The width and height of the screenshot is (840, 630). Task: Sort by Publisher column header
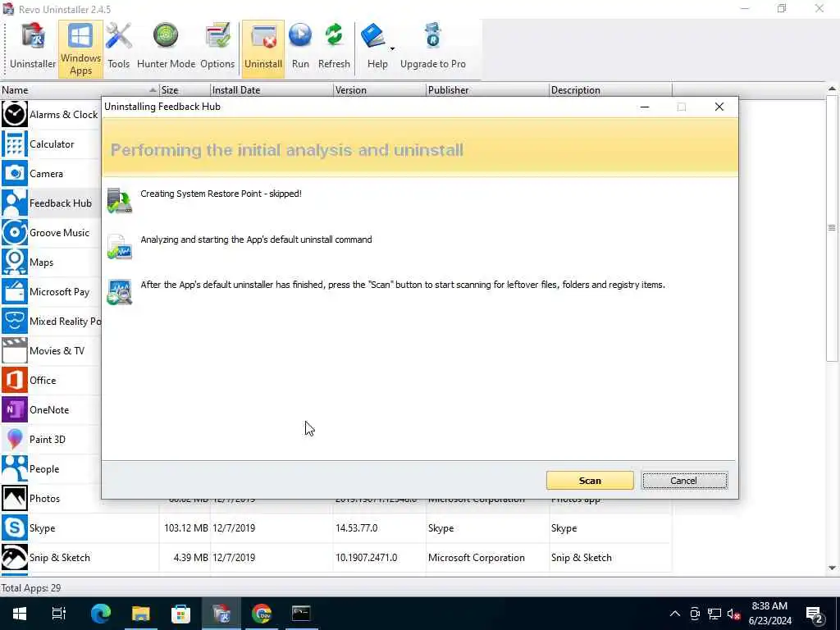click(x=487, y=90)
